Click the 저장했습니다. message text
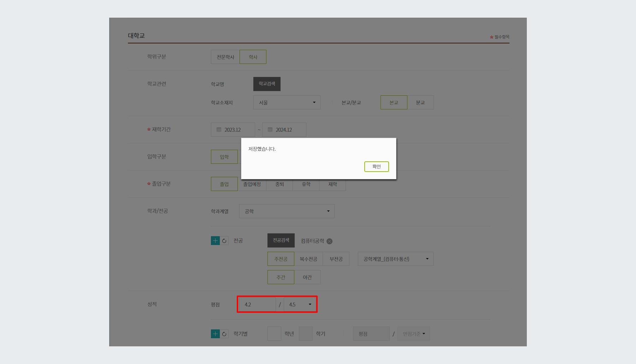Image resolution: width=636 pixels, height=364 pixels. click(x=262, y=149)
